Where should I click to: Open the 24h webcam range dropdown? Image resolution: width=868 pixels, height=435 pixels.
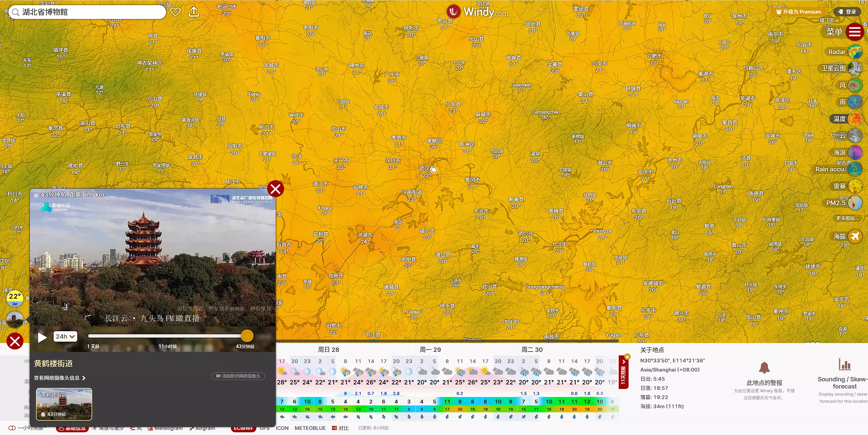pyautogui.click(x=65, y=337)
